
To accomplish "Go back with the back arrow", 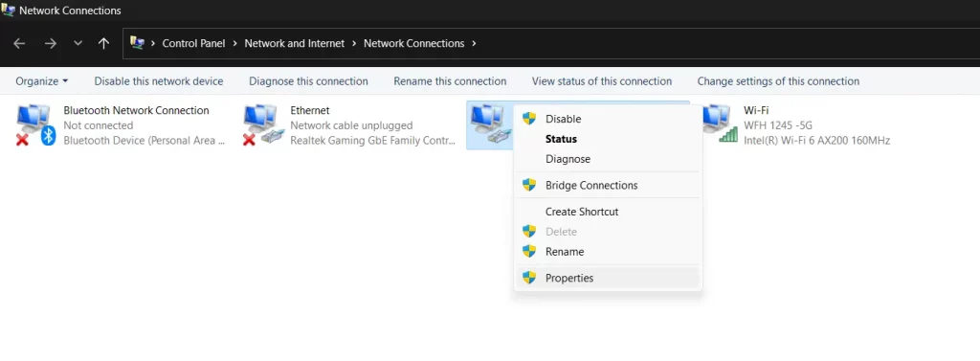I will (19, 43).
